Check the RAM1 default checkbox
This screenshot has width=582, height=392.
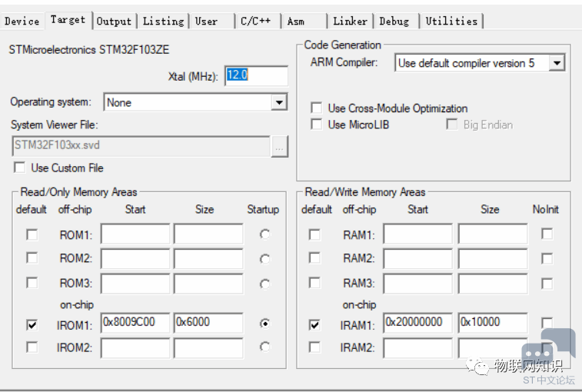click(x=314, y=234)
